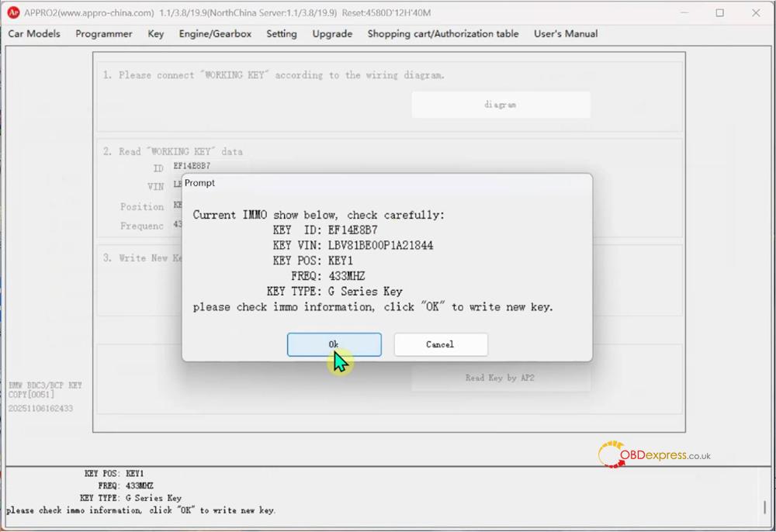Viewport: 776px width, 532px height.
Task: Click the VIN input field
Action: (177, 186)
